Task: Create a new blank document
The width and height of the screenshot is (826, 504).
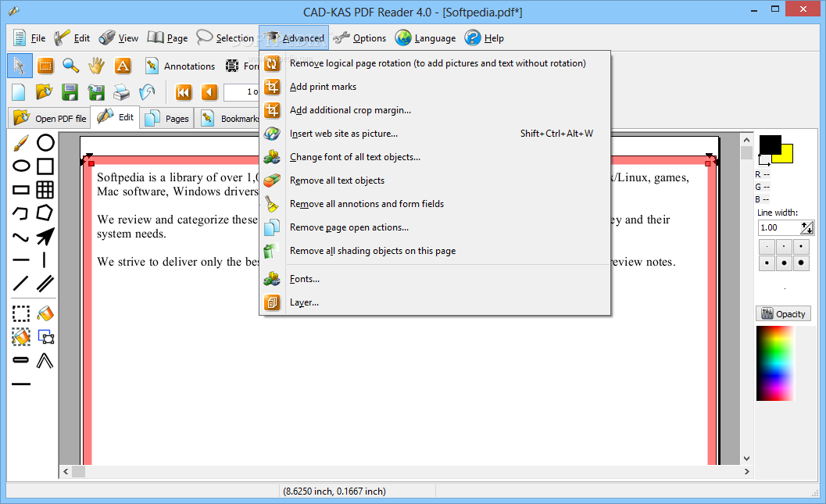Action: pyautogui.click(x=19, y=92)
